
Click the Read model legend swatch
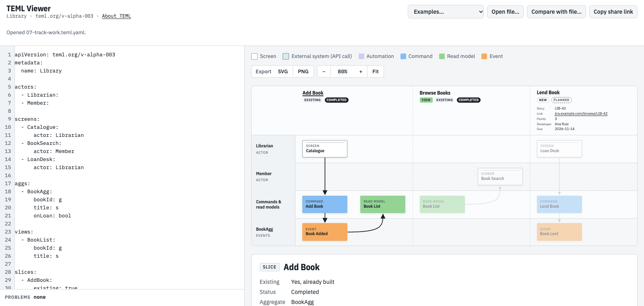442,56
